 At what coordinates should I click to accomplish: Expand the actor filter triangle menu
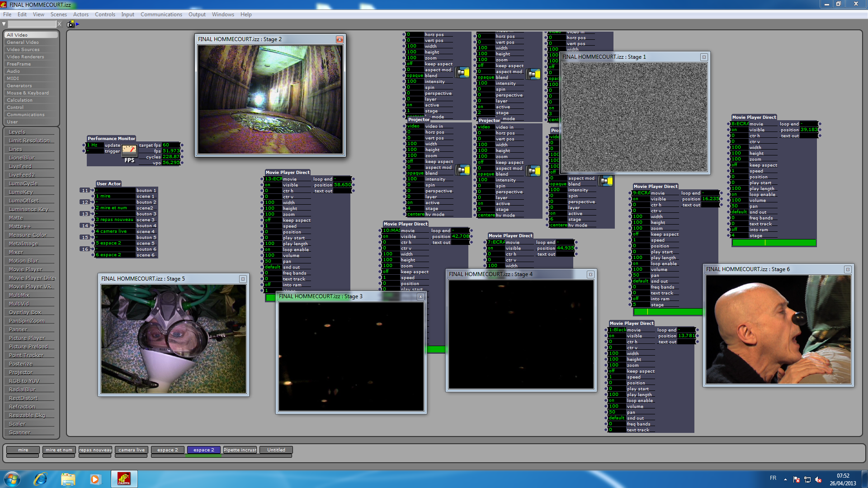(x=4, y=24)
